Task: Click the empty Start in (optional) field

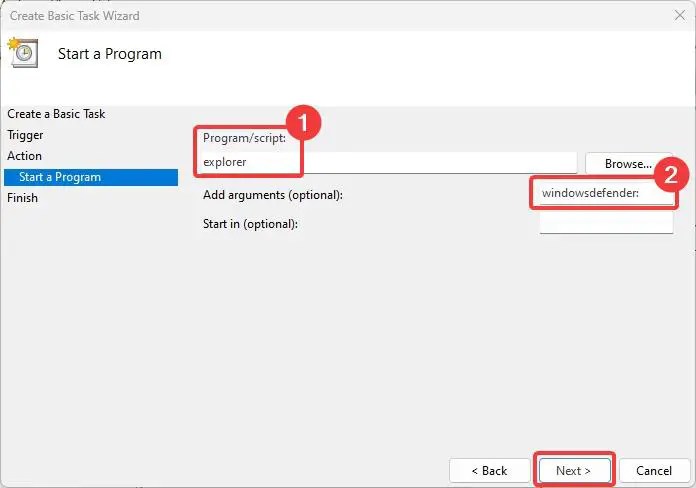Action: tap(606, 222)
